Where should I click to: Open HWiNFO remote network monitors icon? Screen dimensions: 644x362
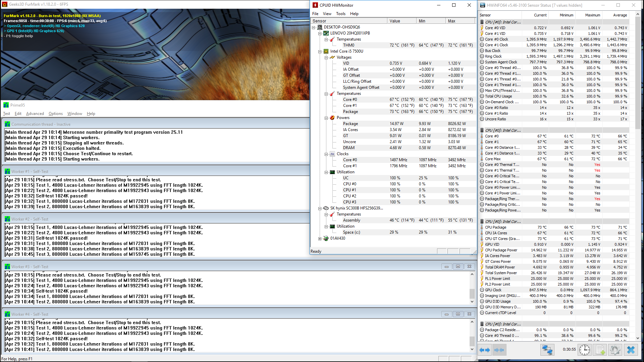[547, 350]
